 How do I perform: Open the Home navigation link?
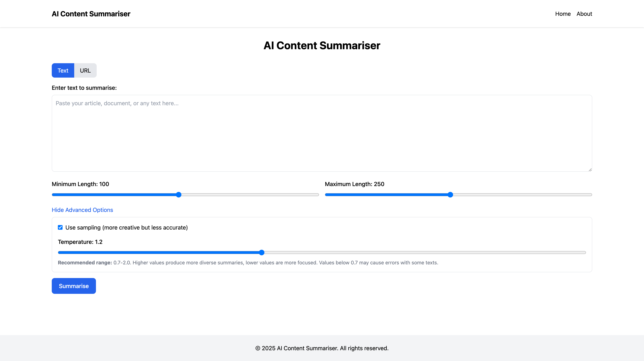coord(563,14)
